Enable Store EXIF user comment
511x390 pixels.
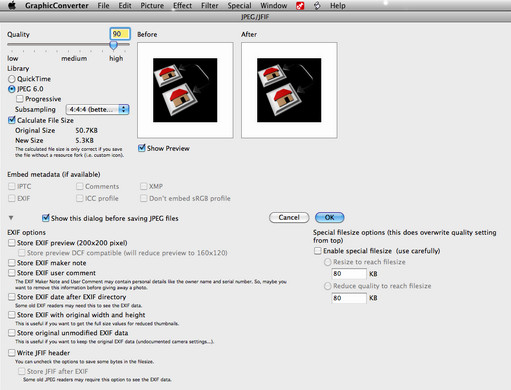(12, 273)
